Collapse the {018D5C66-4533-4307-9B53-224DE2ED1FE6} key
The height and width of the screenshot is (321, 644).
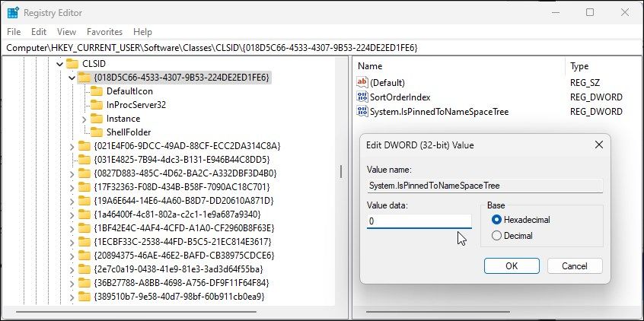click(x=72, y=78)
